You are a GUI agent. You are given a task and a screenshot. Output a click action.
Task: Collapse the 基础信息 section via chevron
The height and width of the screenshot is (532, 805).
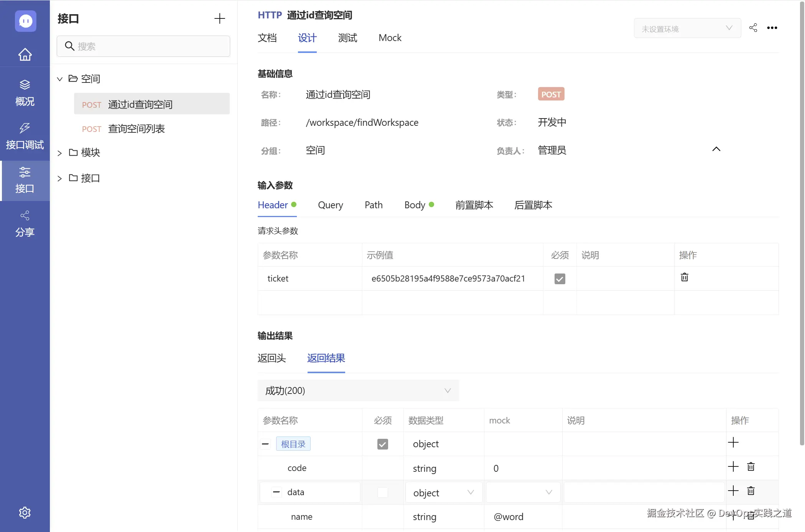coord(716,149)
